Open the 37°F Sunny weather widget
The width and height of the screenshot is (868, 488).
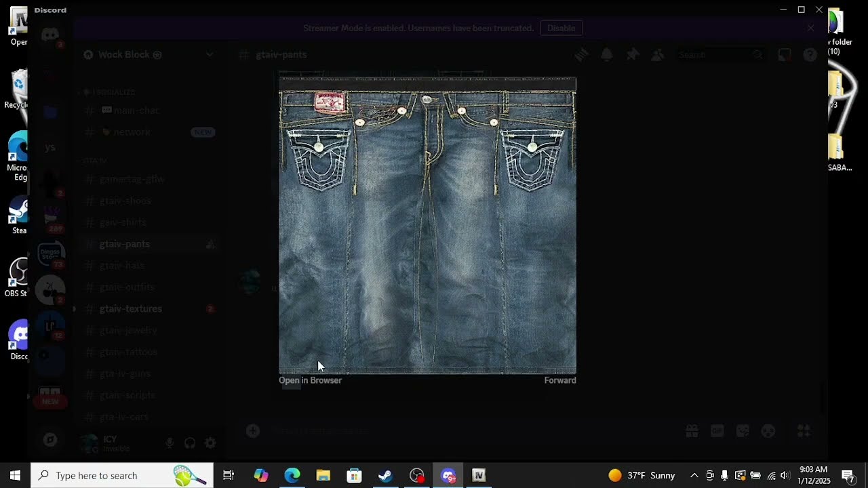[642, 475]
